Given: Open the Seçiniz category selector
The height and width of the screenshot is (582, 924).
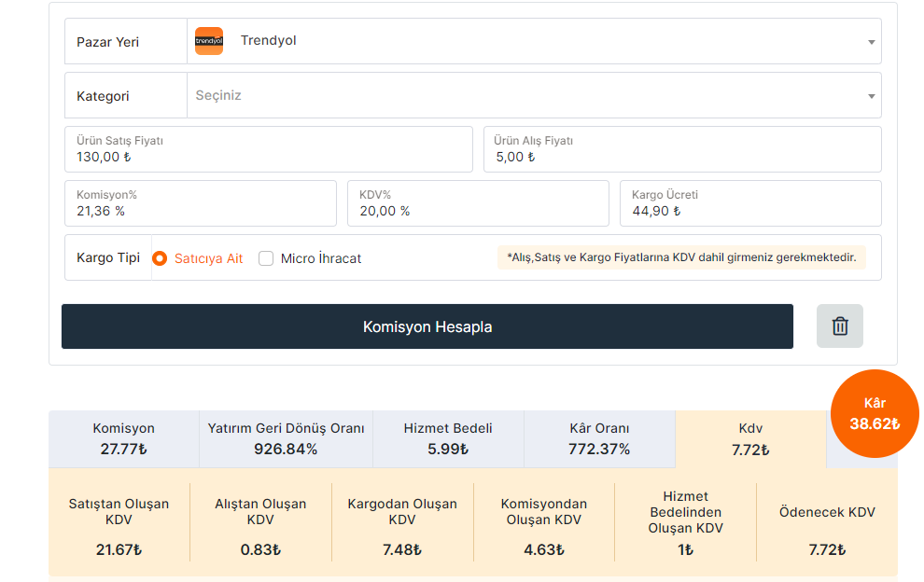Looking at the screenshot, I should pyautogui.click(x=534, y=95).
